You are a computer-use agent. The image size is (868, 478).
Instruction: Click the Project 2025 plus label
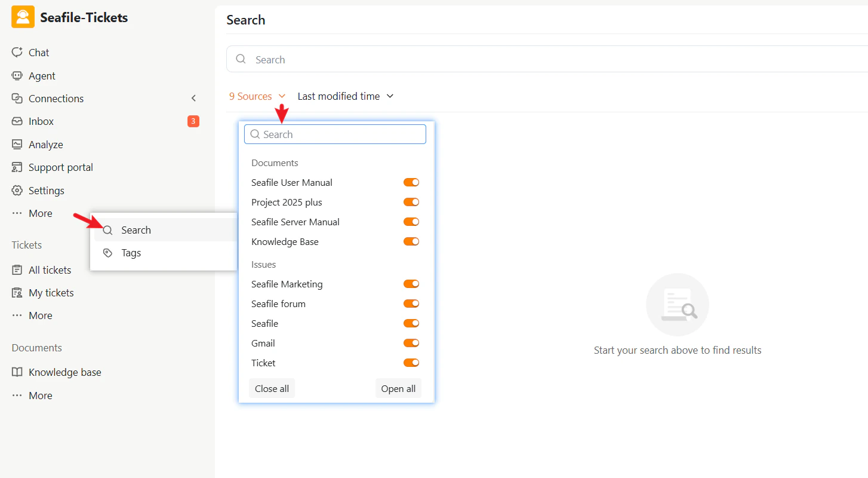287,202
